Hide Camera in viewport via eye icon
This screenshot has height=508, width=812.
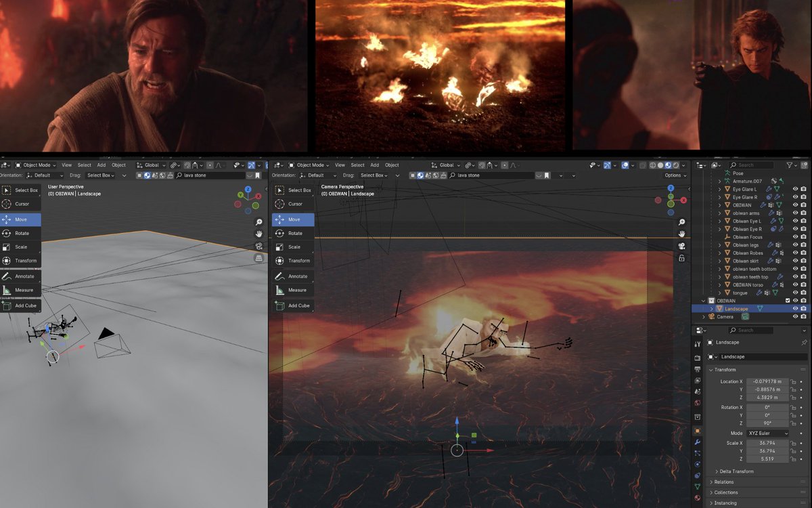pyautogui.click(x=795, y=316)
